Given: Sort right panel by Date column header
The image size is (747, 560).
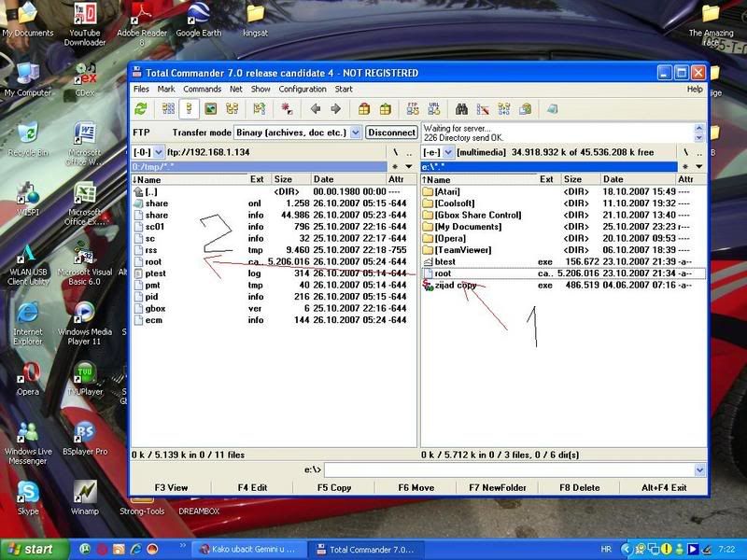Looking at the screenshot, I should point(638,179).
